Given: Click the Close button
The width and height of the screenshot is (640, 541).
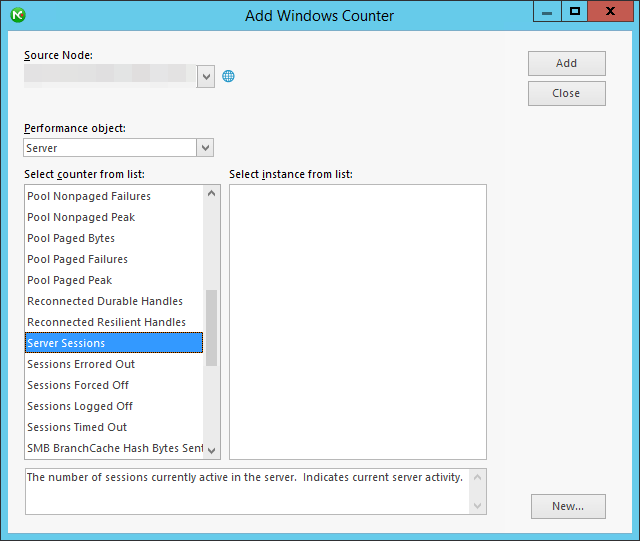Looking at the screenshot, I should (567, 94).
